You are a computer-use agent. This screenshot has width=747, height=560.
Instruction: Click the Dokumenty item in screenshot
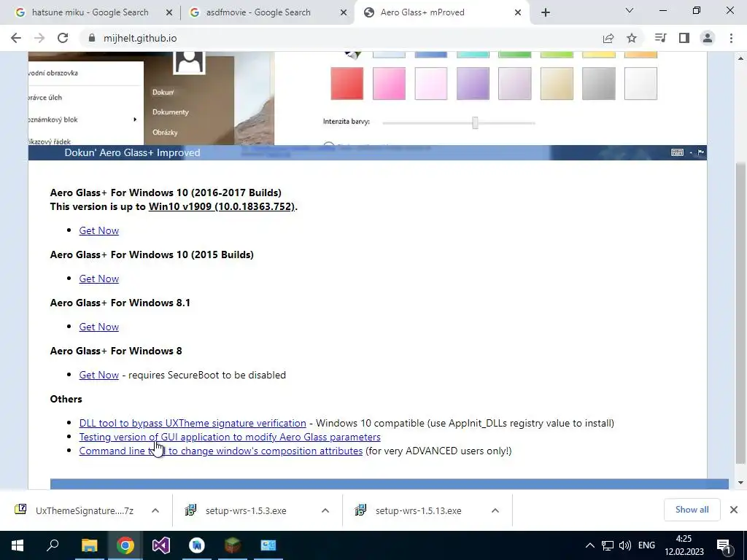click(171, 112)
